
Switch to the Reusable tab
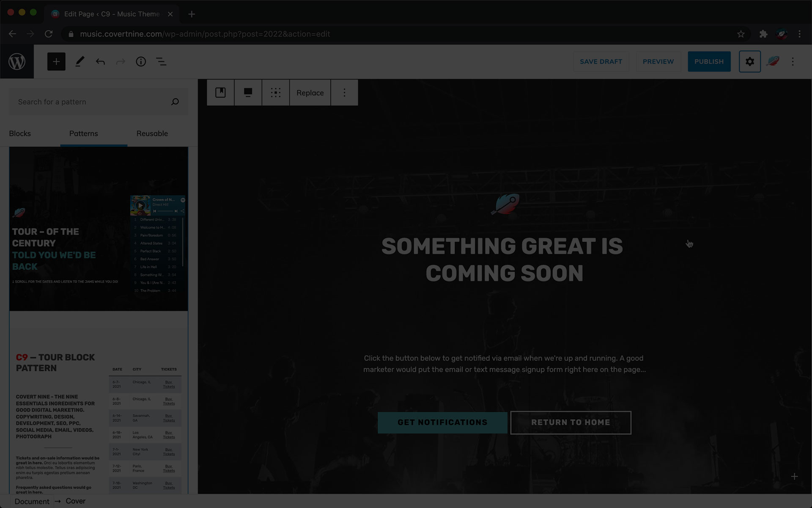pyautogui.click(x=152, y=133)
